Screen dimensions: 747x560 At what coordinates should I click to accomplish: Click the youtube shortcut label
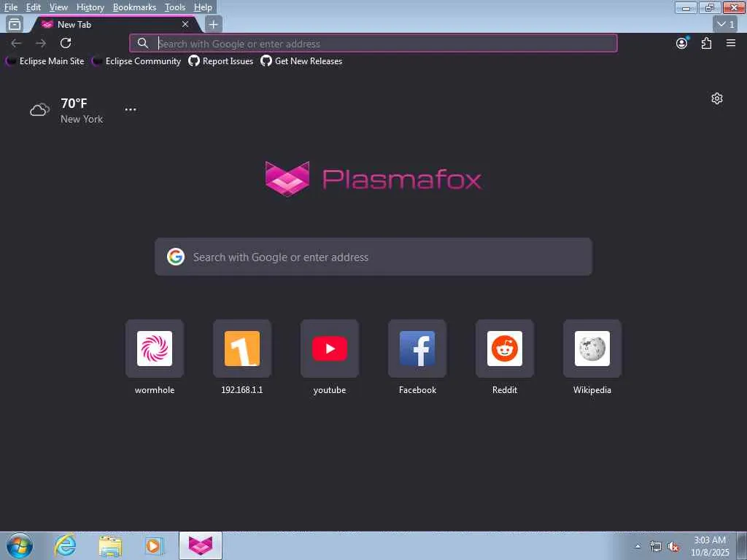point(330,390)
